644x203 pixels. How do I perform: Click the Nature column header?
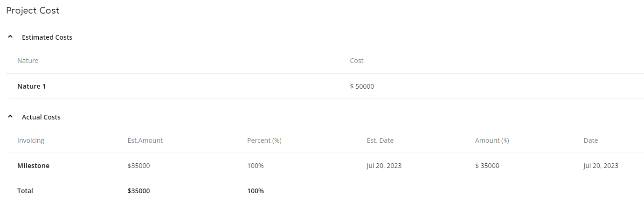pyautogui.click(x=28, y=61)
